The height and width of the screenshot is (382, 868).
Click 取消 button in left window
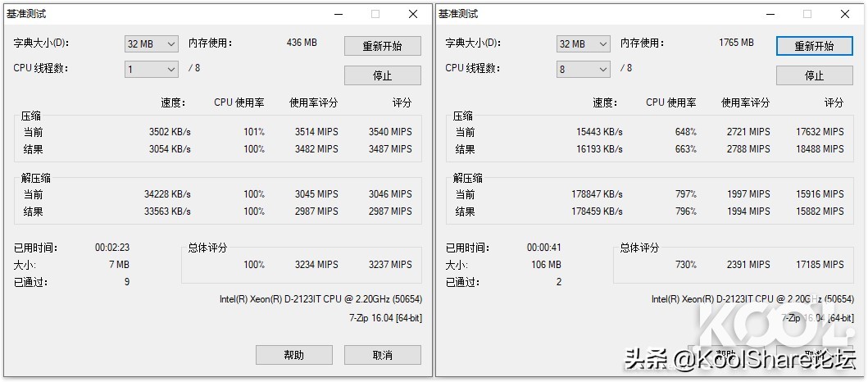(x=383, y=355)
